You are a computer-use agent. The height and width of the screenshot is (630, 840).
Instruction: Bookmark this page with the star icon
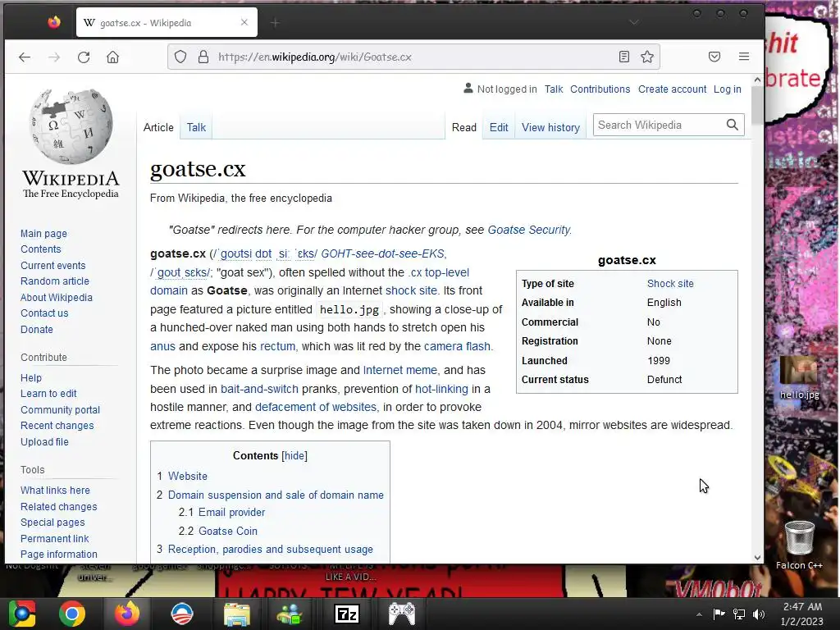pyautogui.click(x=647, y=57)
